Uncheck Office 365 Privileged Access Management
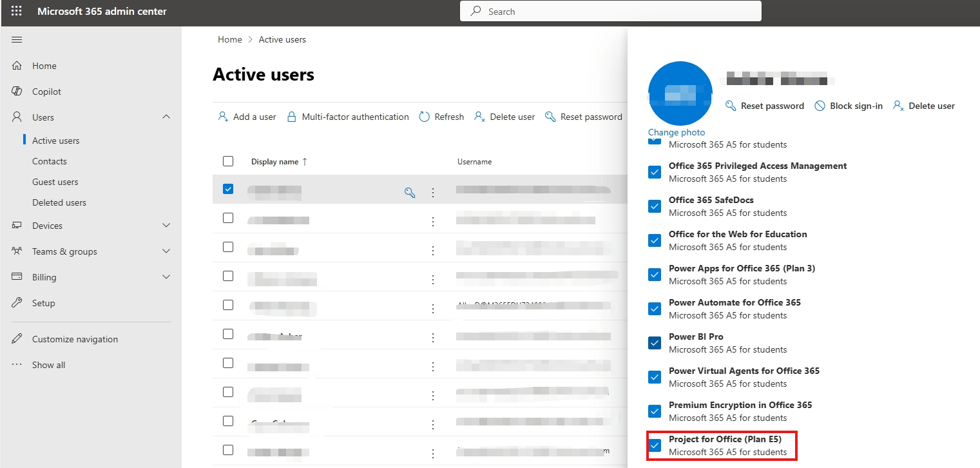Screen dimensions: 980x468 (x=655, y=172)
